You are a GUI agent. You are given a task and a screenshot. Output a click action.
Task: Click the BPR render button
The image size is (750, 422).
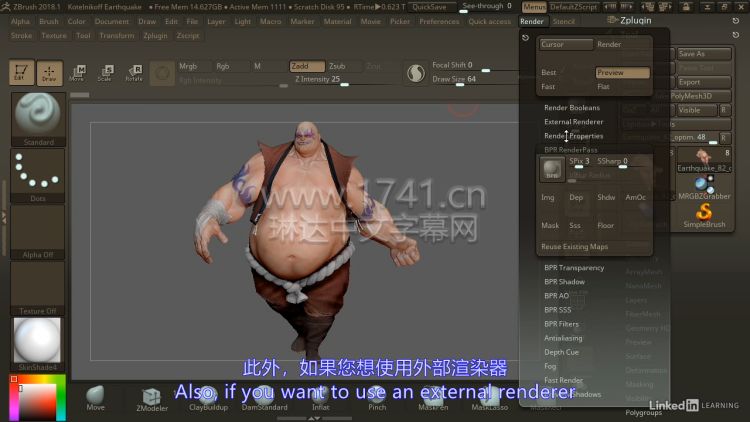tap(552, 169)
